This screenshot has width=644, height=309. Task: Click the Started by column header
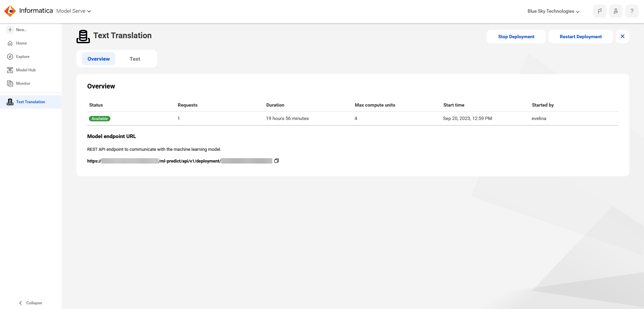[x=543, y=105]
